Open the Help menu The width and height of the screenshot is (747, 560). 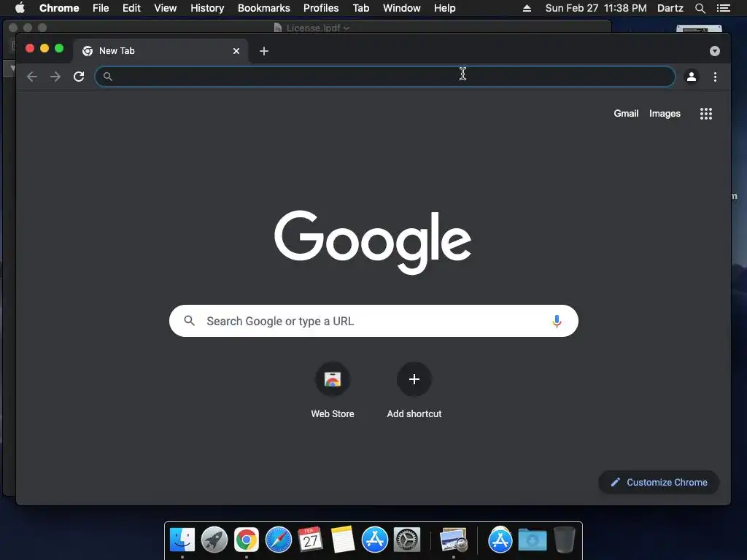click(x=444, y=8)
